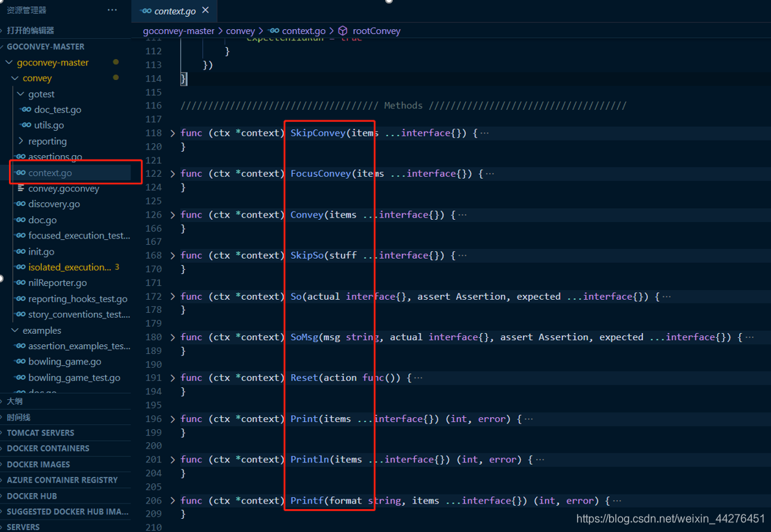This screenshot has height=532, width=771.
Task: Unfold the So function at line 172
Action: [x=172, y=296]
